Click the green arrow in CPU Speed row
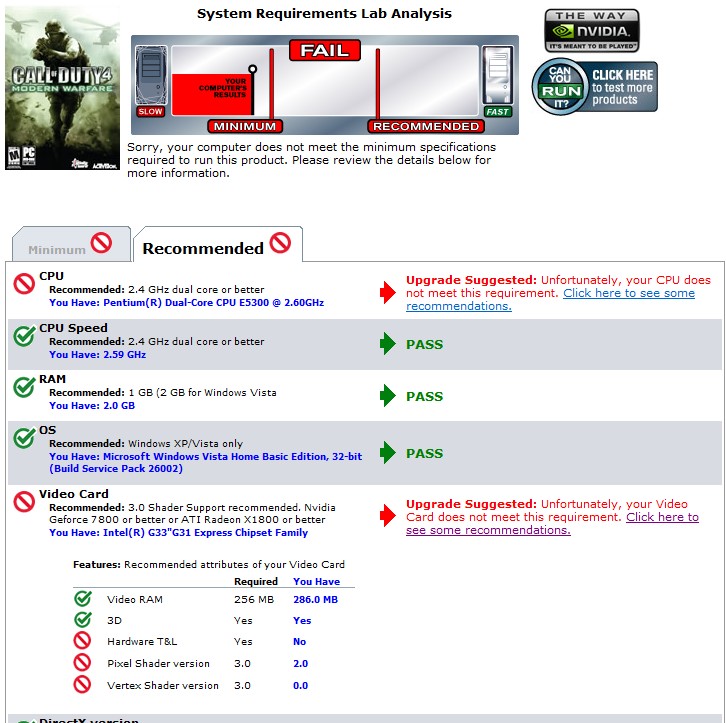Viewport: 726px width, 723px height. tap(388, 344)
